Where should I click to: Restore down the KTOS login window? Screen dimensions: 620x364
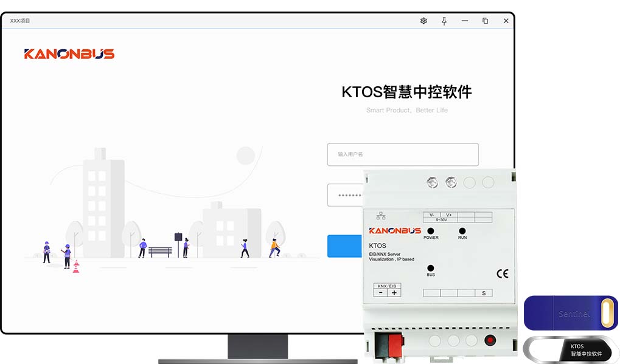(x=485, y=21)
